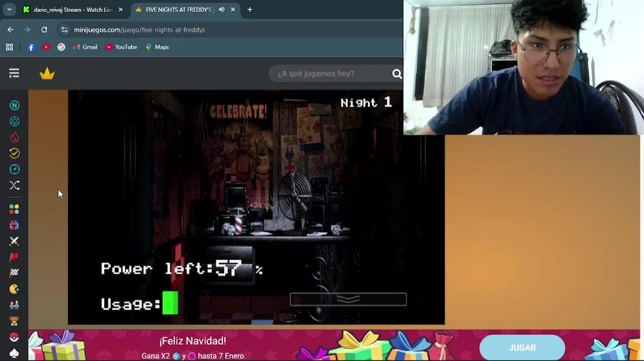Open the blue compass sidebar icon
The height and width of the screenshot is (361, 644).
pyautogui.click(x=15, y=169)
